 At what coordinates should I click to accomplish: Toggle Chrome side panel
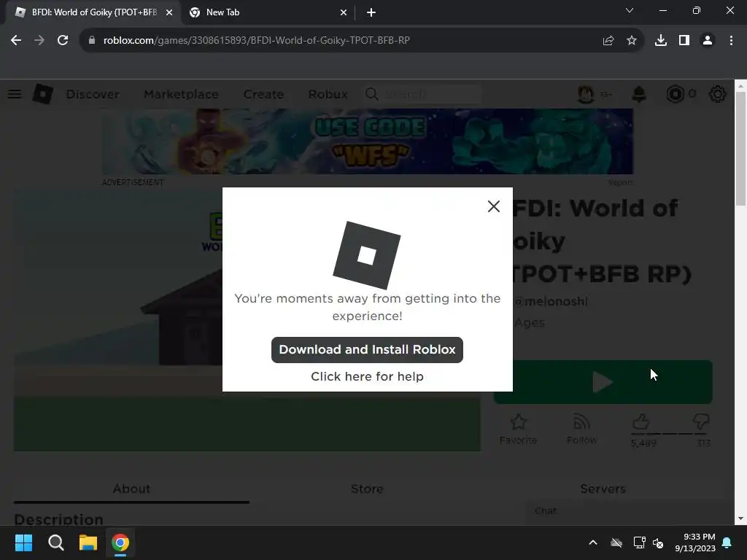(x=684, y=41)
